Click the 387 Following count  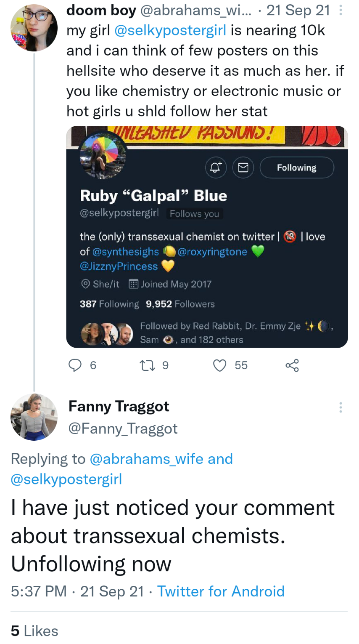click(109, 304)
